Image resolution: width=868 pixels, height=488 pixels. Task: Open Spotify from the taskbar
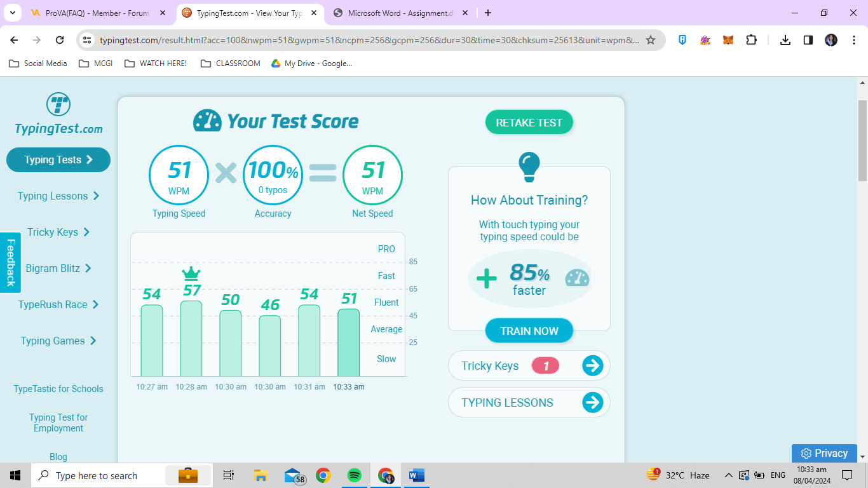tap(355, 475)
